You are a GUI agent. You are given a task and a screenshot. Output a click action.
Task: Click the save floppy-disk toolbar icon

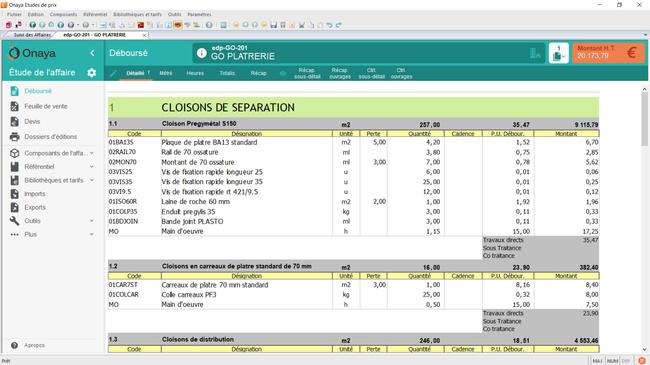(x=274, y=25)
